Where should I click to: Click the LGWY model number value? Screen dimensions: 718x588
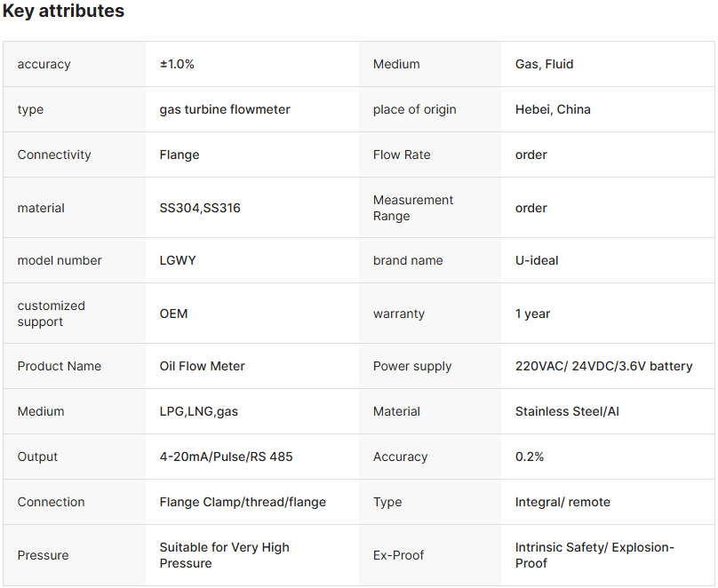[x=178, y=260]
